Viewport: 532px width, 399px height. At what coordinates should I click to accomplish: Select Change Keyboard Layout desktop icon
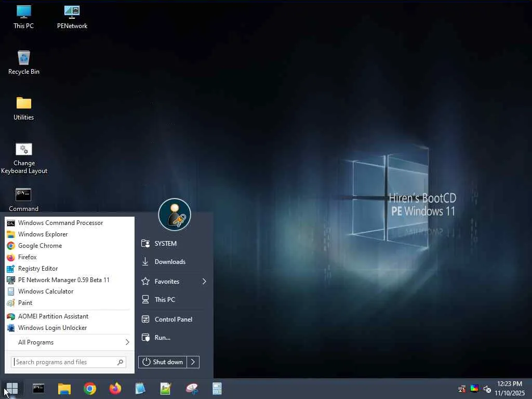24,158
